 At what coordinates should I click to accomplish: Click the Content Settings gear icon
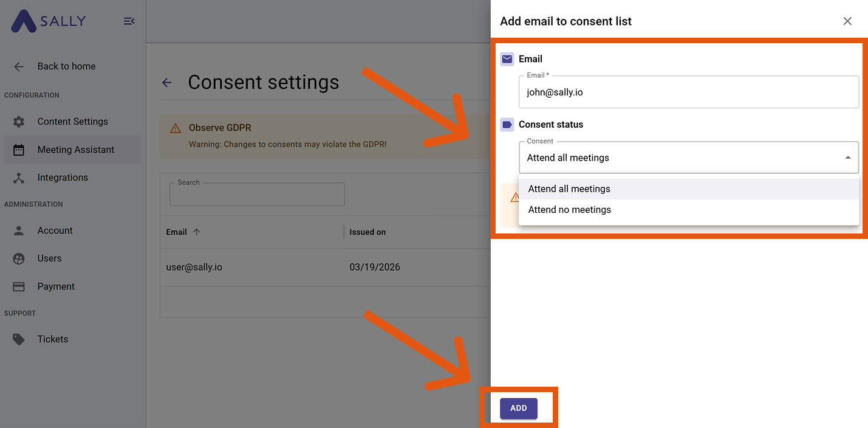click(19, 122)
